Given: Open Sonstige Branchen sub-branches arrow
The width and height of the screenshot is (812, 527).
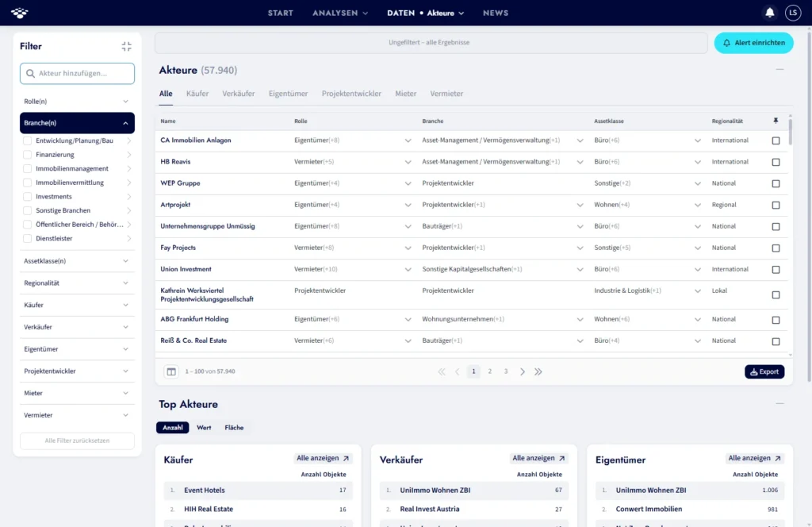Looking at the screenshot, I should [x=129, y=210].
